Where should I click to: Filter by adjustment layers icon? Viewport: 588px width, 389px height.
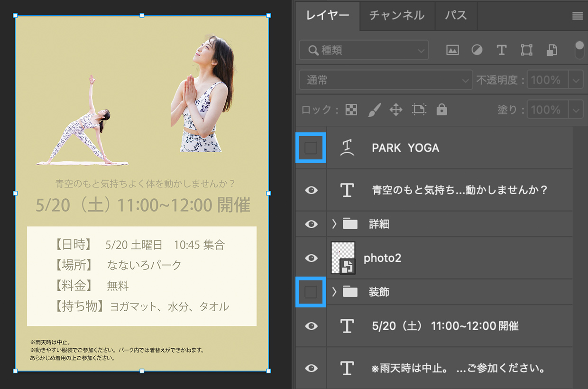coord(477,50)
